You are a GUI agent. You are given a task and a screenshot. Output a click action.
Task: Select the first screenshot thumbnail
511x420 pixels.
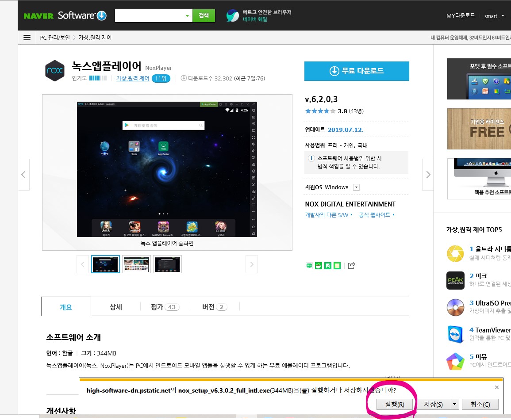[x=105, y=264]
